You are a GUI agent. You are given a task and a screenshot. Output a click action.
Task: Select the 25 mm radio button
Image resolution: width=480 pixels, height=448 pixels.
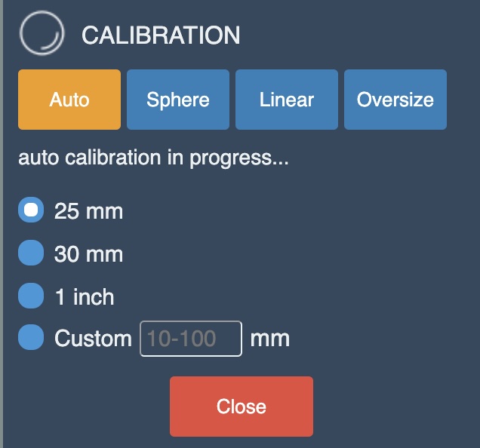click(x=31, y=211)
